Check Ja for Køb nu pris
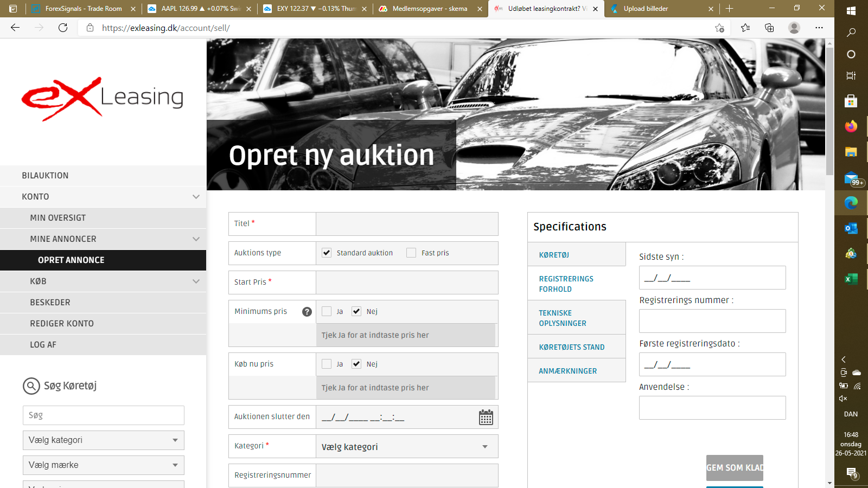The width and height of the screenshot is (868, 488). coord(327,364)
